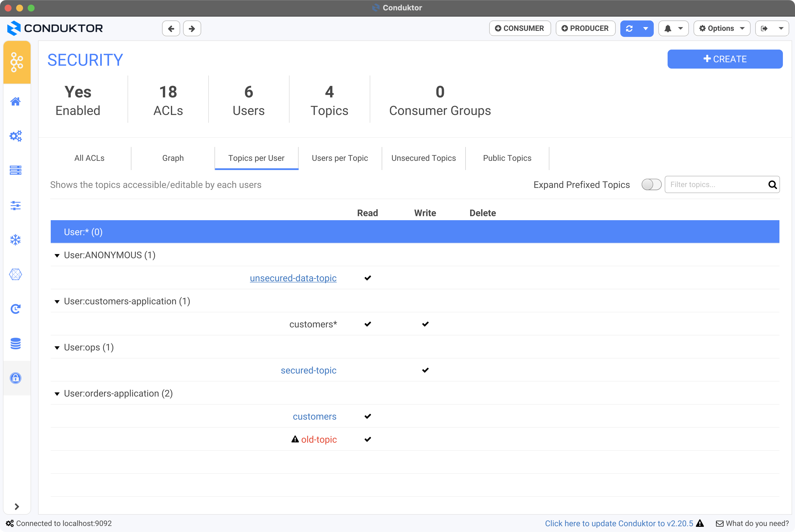The image size is (795, 532).
Task: Expand the logout dropdown caret
Action: click(x=781, y=29)
